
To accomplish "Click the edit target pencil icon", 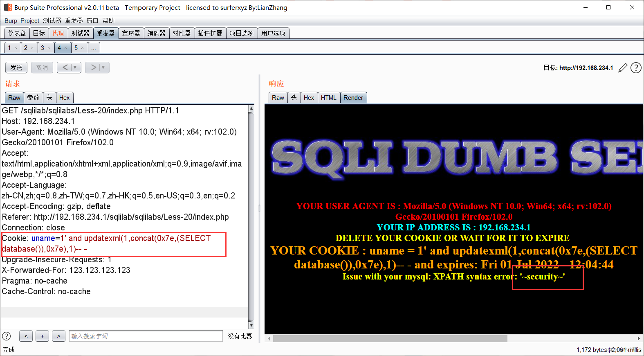I will pos(623,68).
